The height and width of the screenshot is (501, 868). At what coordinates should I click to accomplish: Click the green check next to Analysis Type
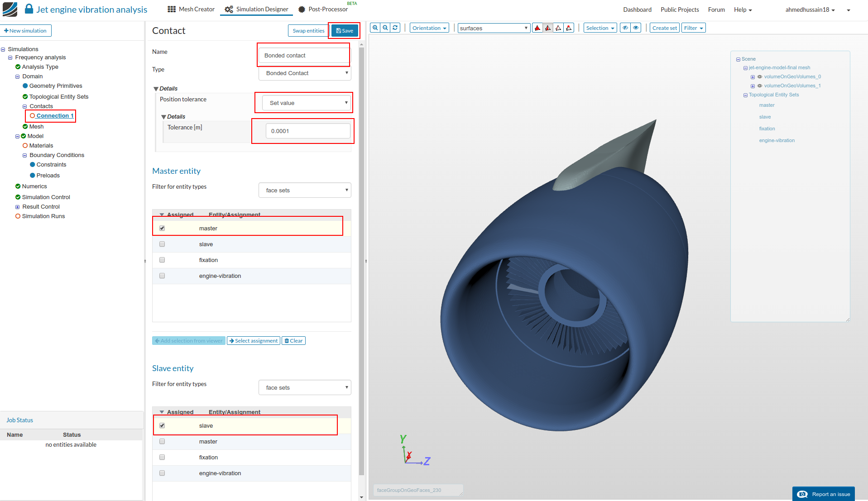(18, 67)
